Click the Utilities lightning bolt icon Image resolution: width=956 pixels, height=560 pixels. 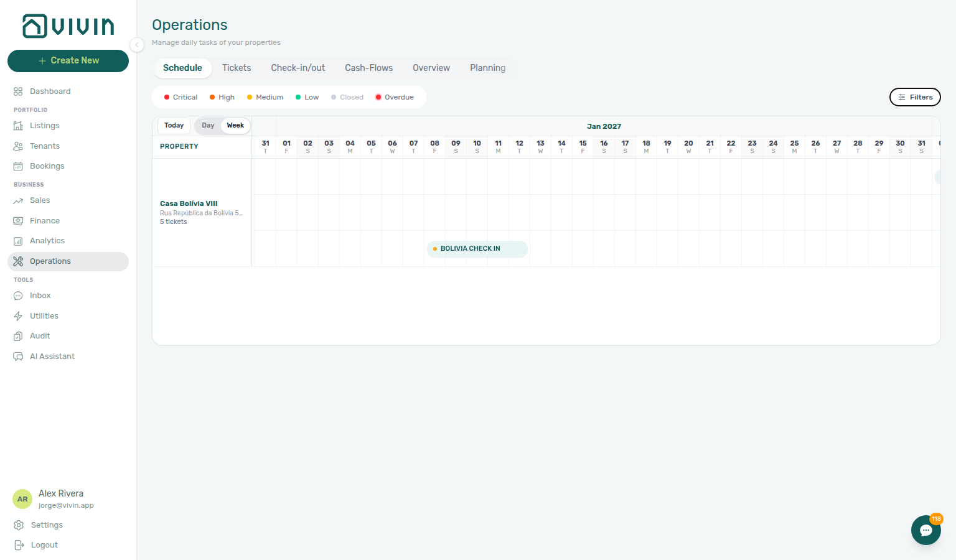[18, 316]
